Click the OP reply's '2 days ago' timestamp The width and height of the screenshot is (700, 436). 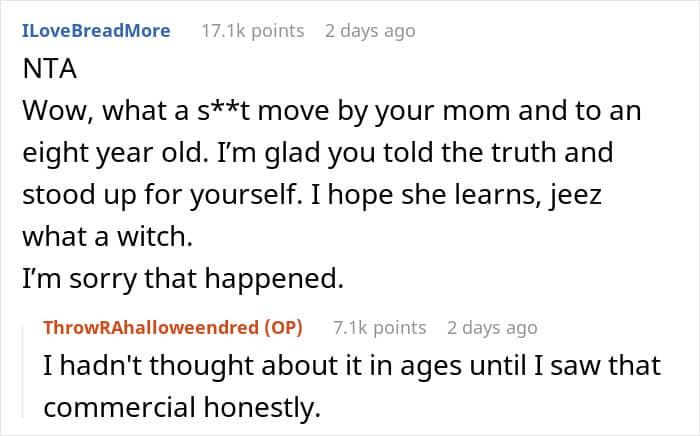pos(492,328)
